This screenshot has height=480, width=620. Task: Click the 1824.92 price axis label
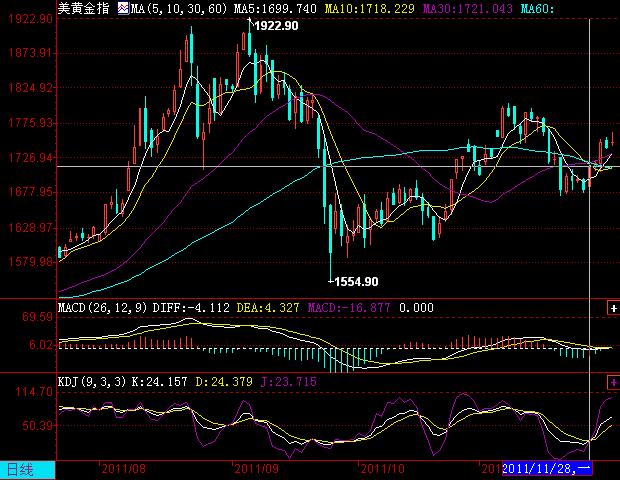point(30,87)
